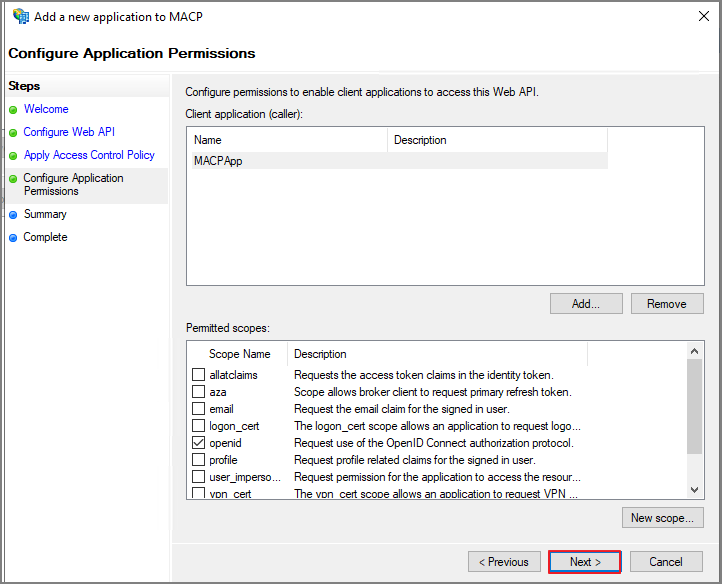Enable the user_impersonation scope checkbox
This screenshot has width=722, height=584.
(x=198, y=477)
